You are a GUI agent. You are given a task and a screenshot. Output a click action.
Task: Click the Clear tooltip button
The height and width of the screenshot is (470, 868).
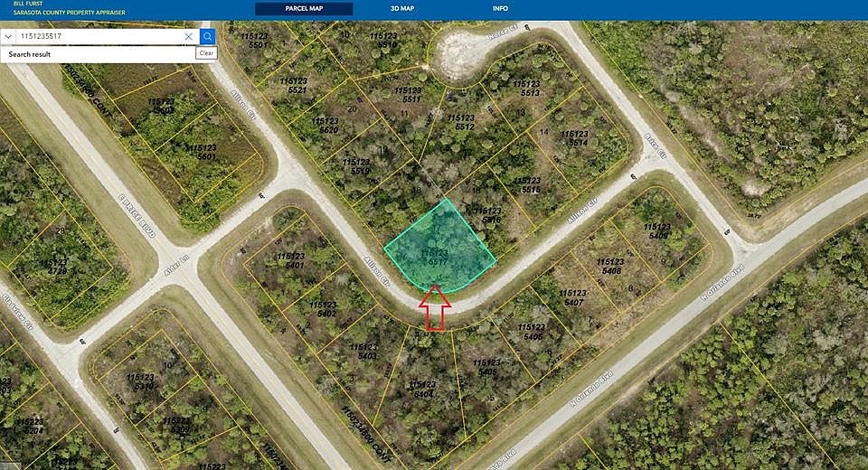(206, 53)
